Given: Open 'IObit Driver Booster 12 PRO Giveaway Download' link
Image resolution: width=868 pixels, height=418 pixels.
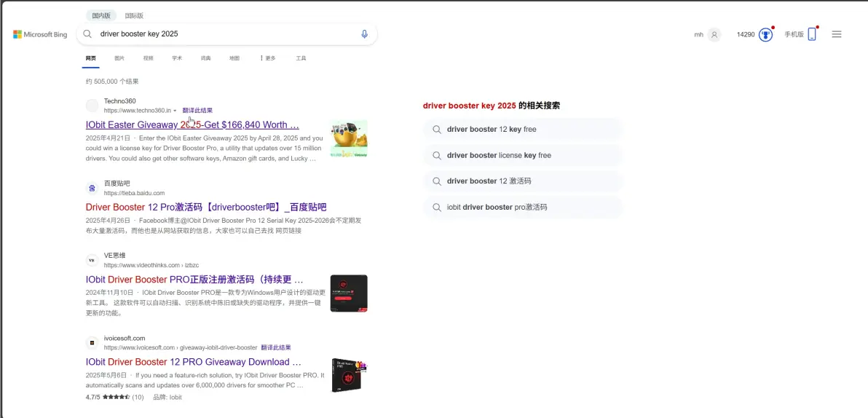Looking at the screenshot, I should point(194,362).
